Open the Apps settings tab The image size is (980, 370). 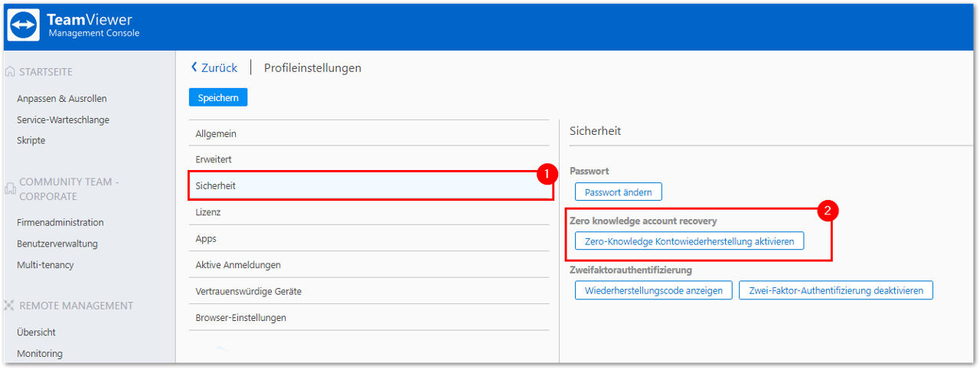point(369,238)
